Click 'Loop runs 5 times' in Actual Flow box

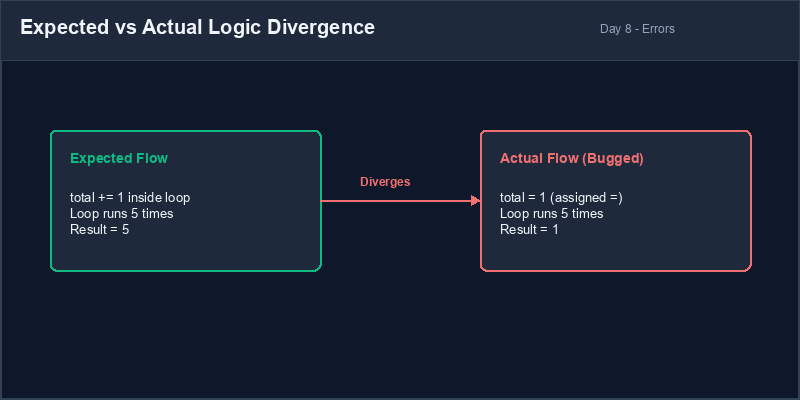tap(552, 213)
